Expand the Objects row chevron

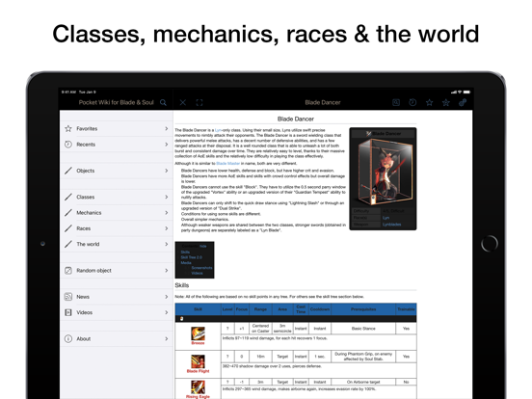(x=166, y=171)
